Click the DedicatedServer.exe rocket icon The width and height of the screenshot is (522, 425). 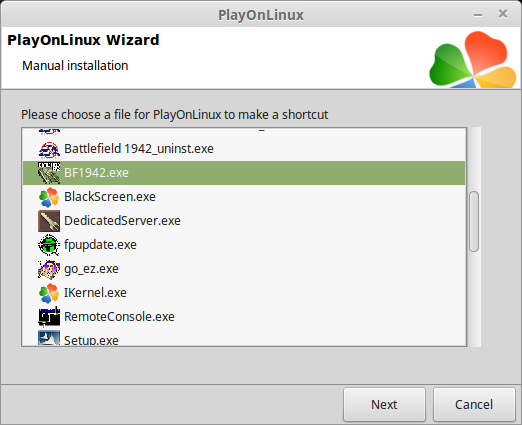pyautogui.click(x=49, y=221)
